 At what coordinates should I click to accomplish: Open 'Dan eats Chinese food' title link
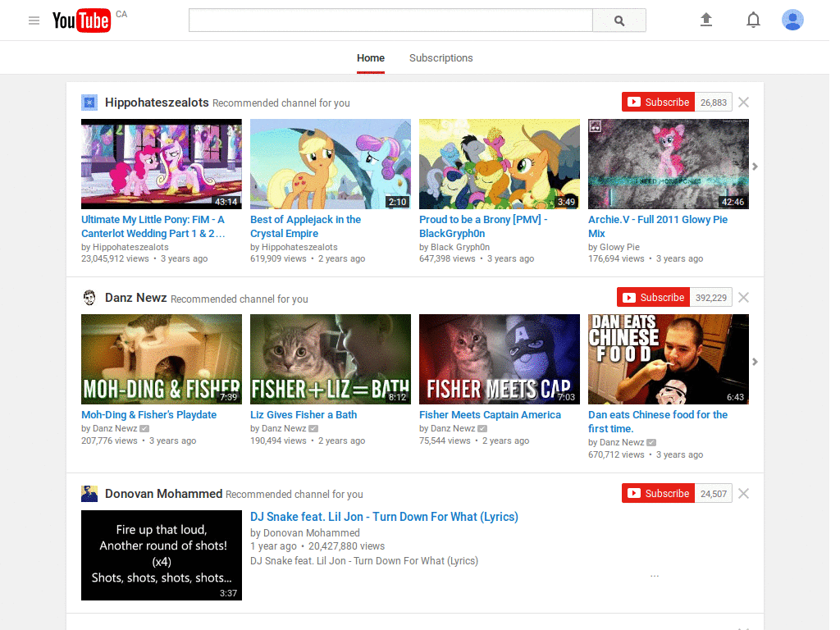[658, 422]
